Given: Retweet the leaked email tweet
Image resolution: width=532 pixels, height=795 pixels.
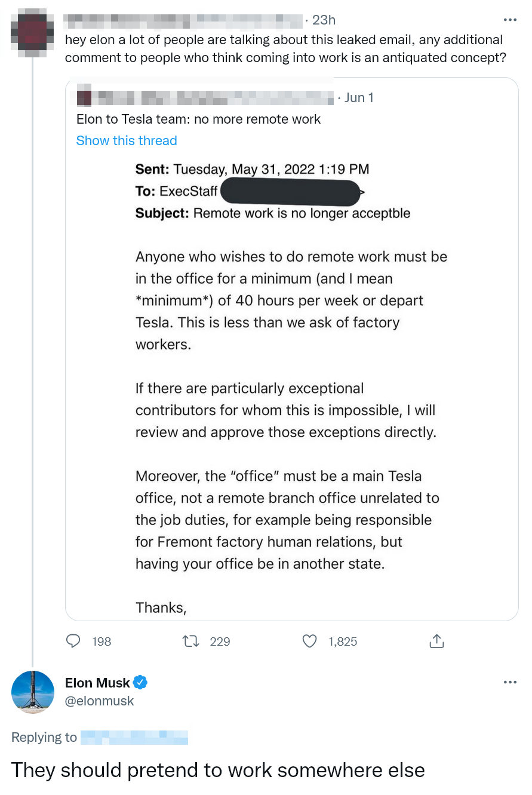Looking at the screenshot, I should [190, 641].
